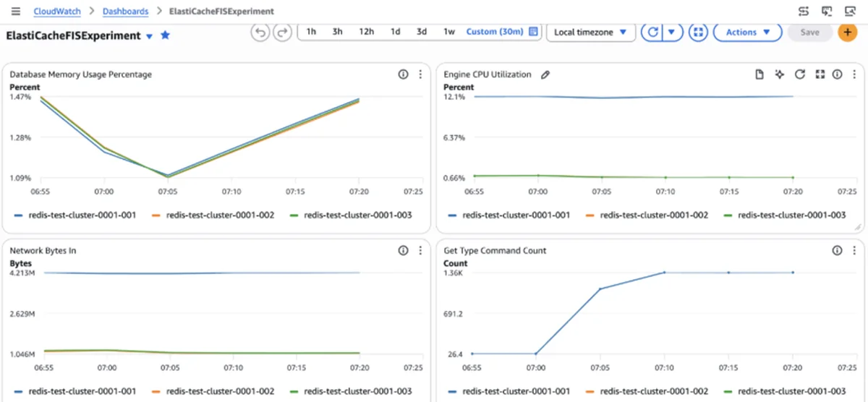Click the Custom (30m) time range

point(494,32)
